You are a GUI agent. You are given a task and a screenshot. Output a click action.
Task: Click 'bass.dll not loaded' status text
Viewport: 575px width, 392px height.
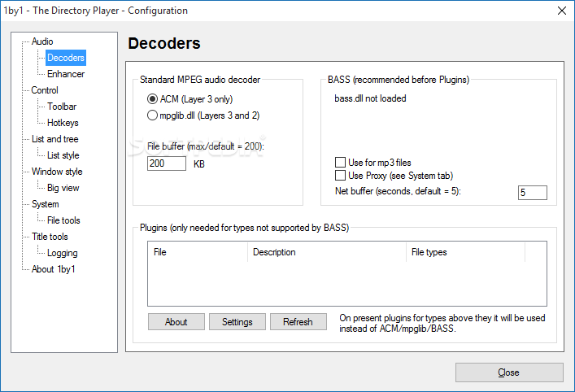pos(370,98)
